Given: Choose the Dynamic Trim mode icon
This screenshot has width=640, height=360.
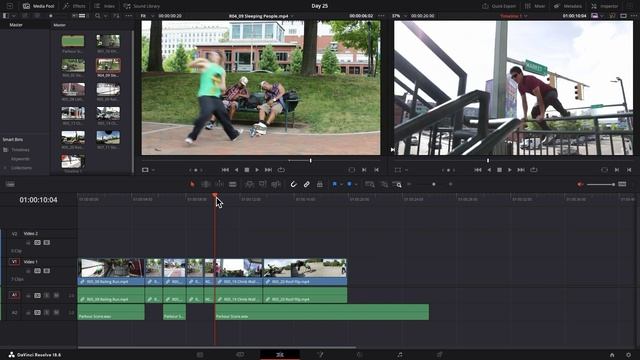Looking at the screenshot, I should tap(219, 184).
